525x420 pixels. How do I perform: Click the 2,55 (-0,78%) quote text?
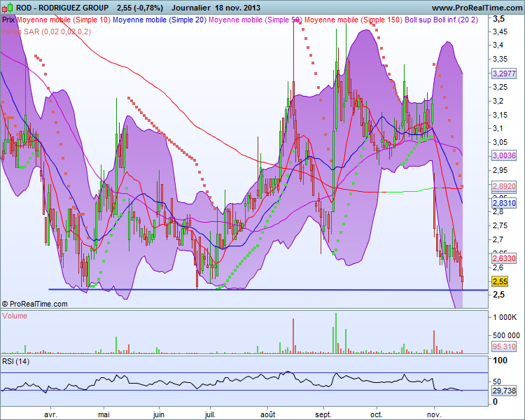point(140,8)
